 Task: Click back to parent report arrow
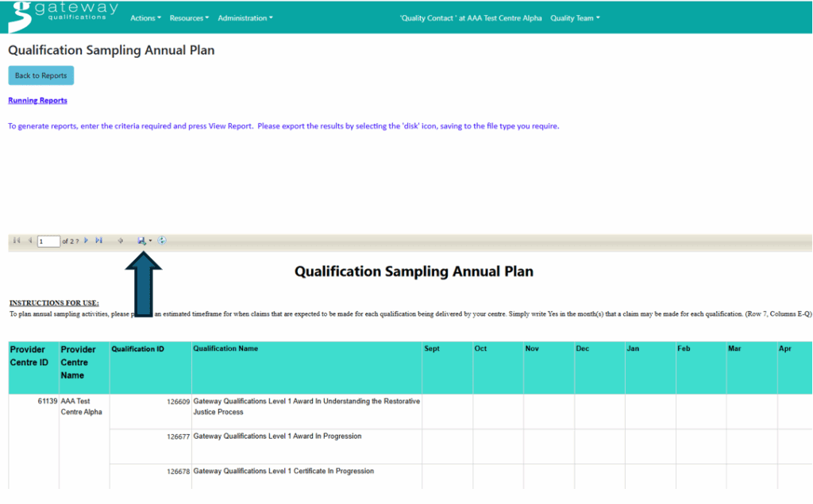pyautogui.click(x=121, y=240)
